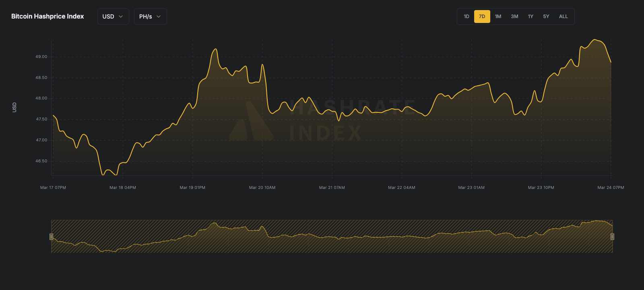The width and height of the screenshot is (644, 290).
Task: Click the Mar 23 01AM axis label
Action: [x=471, y=188]
